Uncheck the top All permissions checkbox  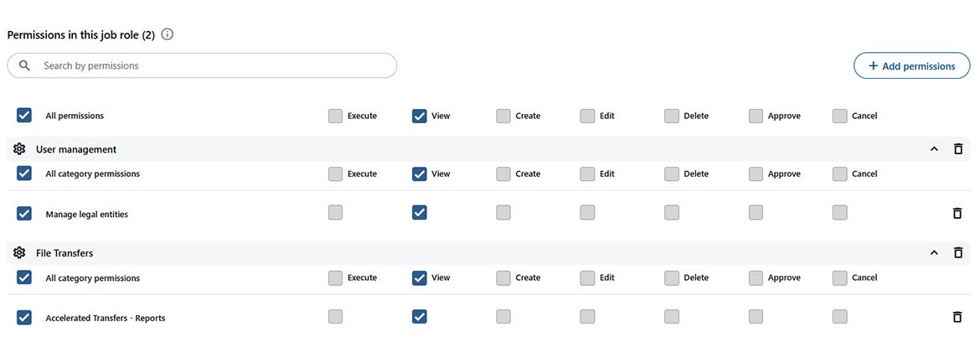24,116
